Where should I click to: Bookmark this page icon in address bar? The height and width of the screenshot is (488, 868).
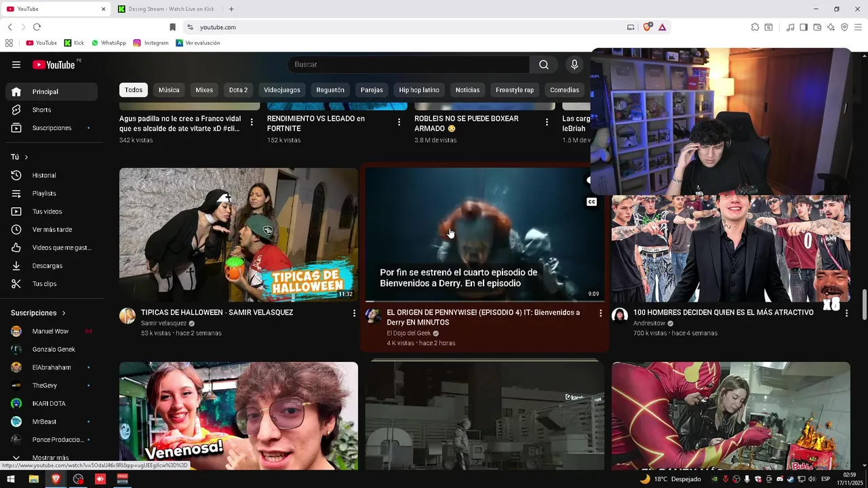[172, 27]
